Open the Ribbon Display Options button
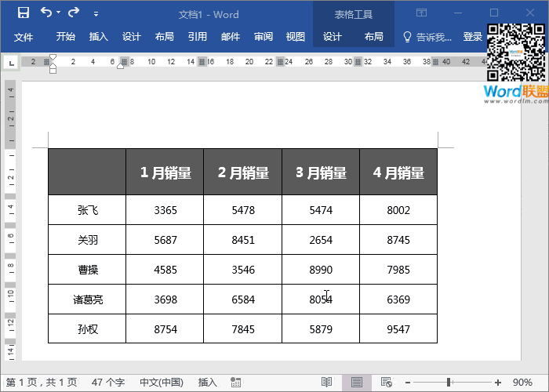 click(421, 13)
